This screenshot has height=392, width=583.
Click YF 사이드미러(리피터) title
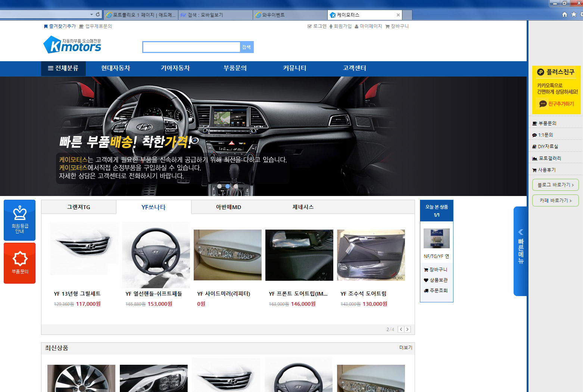point(224,294)
